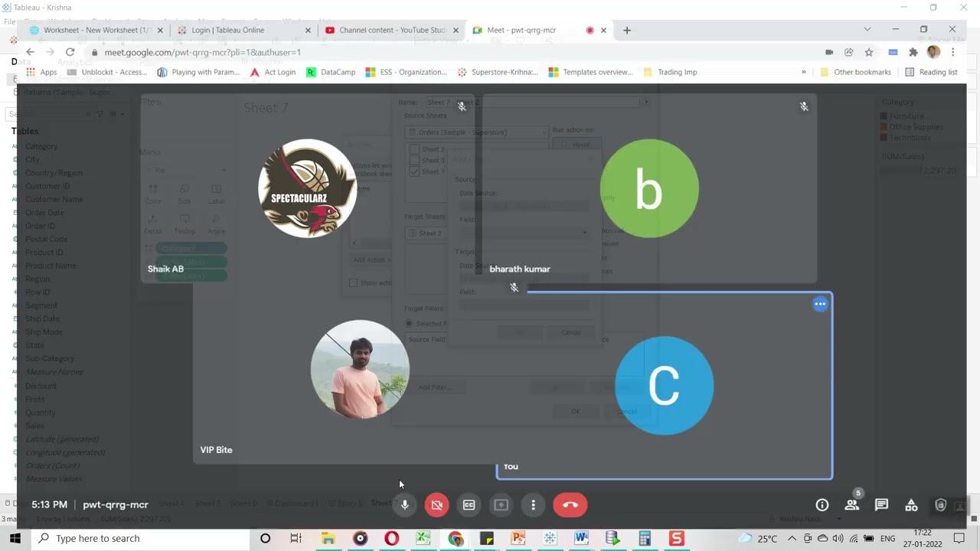This screenshot has width=980, height=551.
Task: Mute the microphone in Meet
Action: (405, 505)
